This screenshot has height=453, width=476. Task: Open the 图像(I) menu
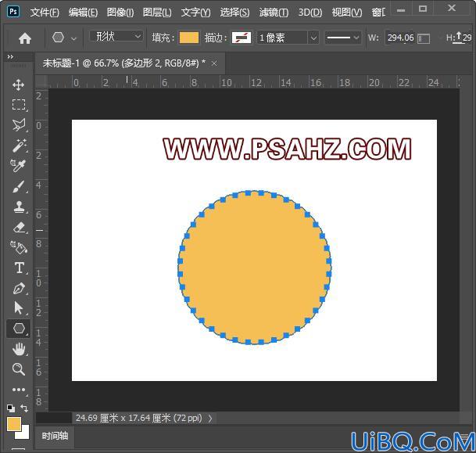point(120,13)
